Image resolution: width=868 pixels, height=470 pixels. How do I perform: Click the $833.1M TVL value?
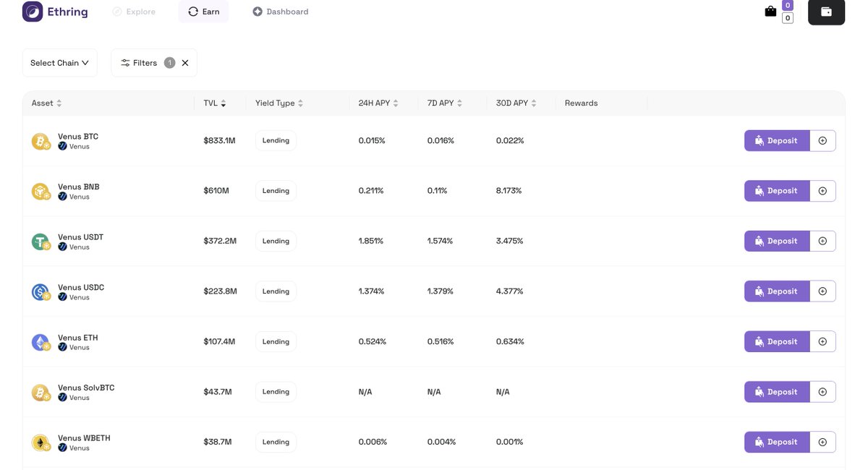[x=219, y=141]
